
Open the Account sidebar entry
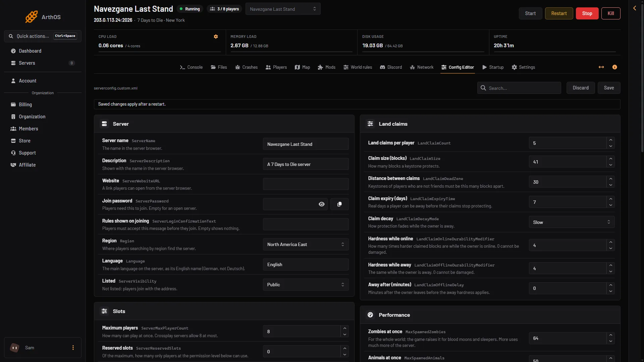point(43,81)
